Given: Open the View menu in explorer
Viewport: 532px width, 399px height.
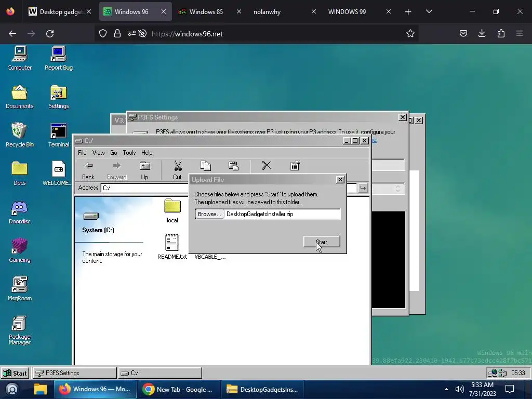Looking at the screenshot, I should 98,153.
